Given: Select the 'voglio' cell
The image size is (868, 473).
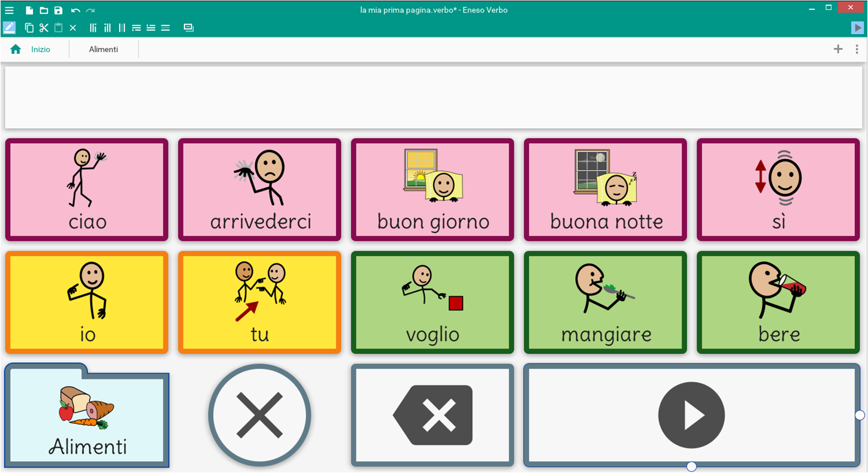Looking at the screenshot, I should [433, 302].
